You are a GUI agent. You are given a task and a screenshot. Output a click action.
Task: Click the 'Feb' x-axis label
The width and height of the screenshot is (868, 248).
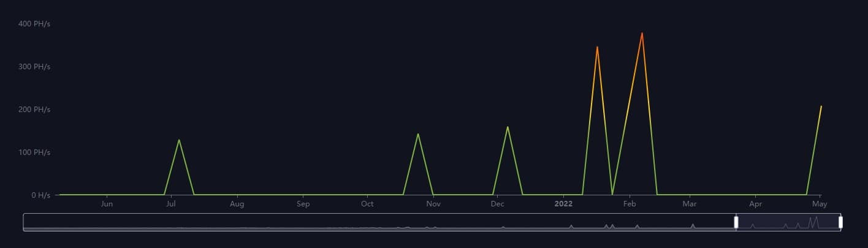click(x=630, y=204)
